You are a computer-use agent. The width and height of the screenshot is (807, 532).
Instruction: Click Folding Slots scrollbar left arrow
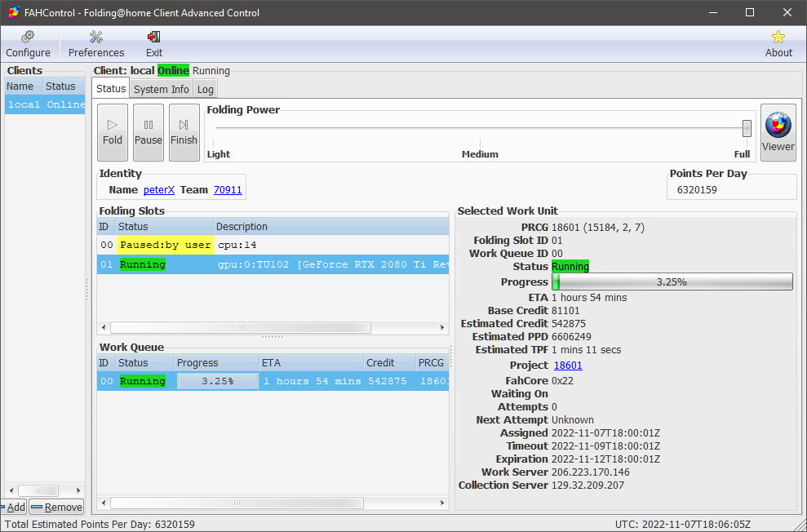104,328
